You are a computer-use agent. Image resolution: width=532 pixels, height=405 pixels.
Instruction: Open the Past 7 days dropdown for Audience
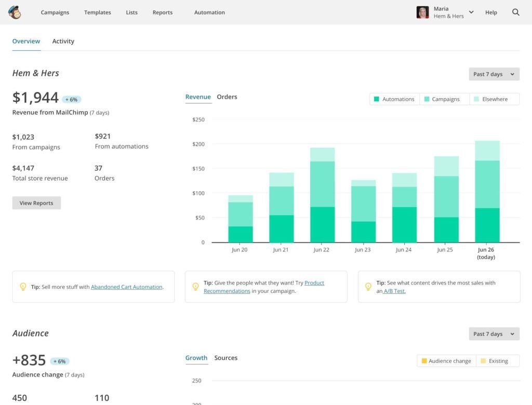click(493, 333)
